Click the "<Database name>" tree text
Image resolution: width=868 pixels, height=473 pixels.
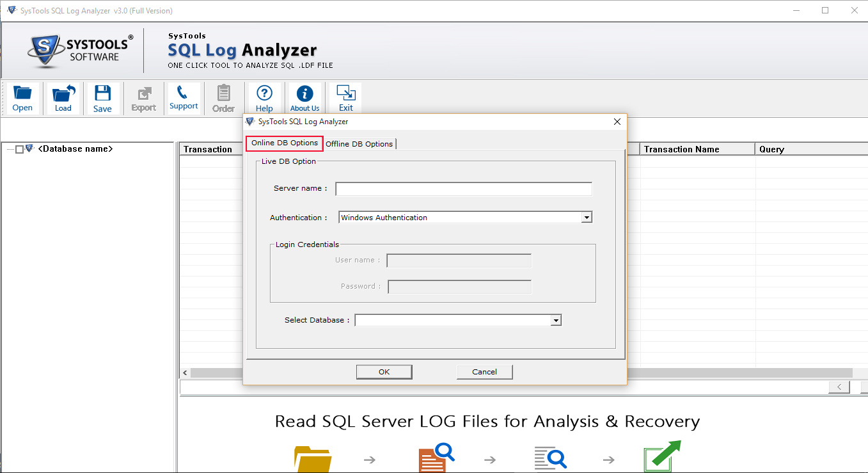pos(75,149)
